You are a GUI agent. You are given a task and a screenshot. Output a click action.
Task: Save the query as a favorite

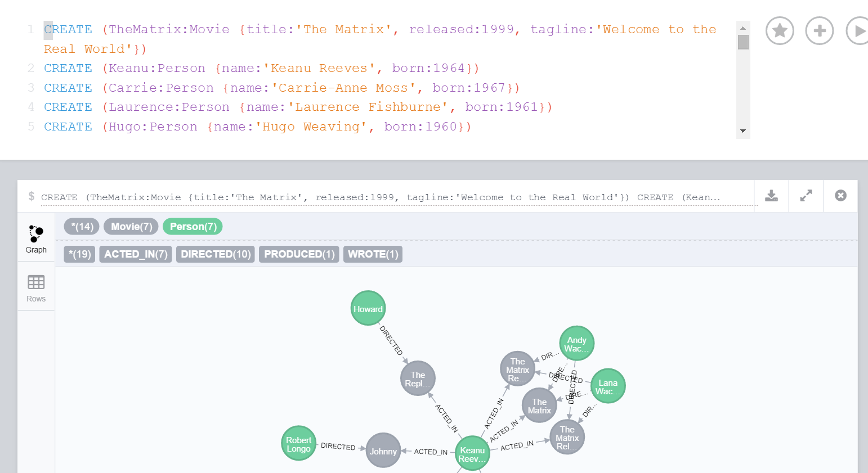780,30
